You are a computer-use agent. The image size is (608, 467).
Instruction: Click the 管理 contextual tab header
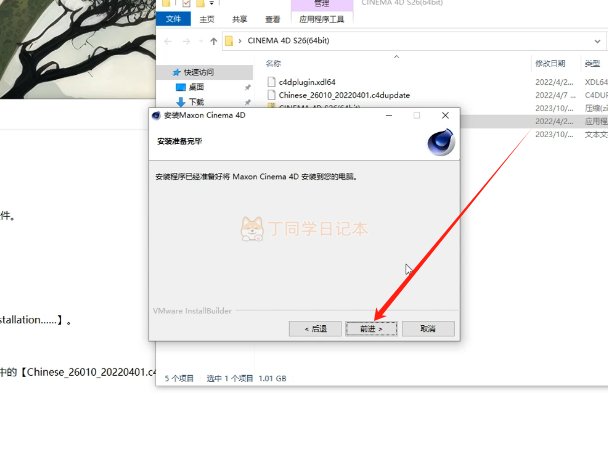tap(322, 3)
